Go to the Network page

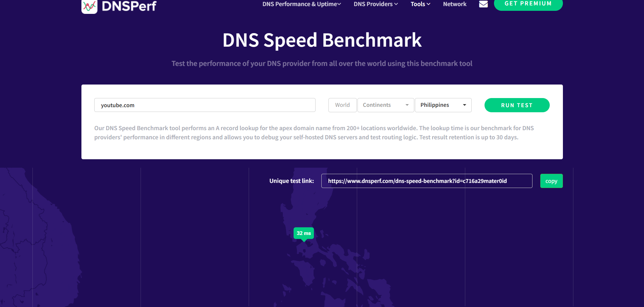454,4
